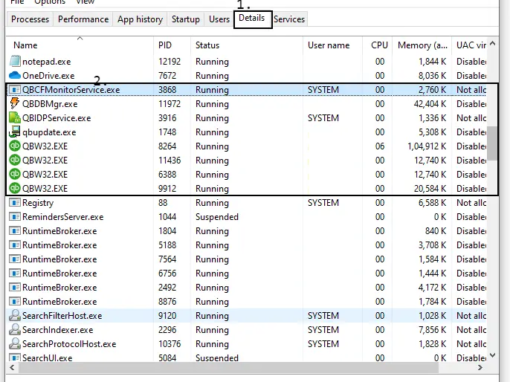Click the vertical scrollbar up arrow
This screenshot has width=510, height=382.
pos(492,43)
